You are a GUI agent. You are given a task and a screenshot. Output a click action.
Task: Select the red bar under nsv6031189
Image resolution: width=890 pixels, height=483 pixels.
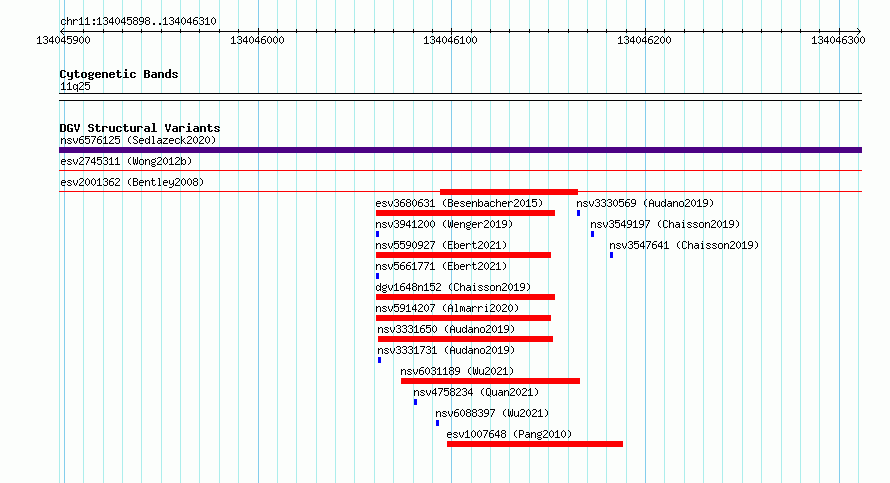490,381
